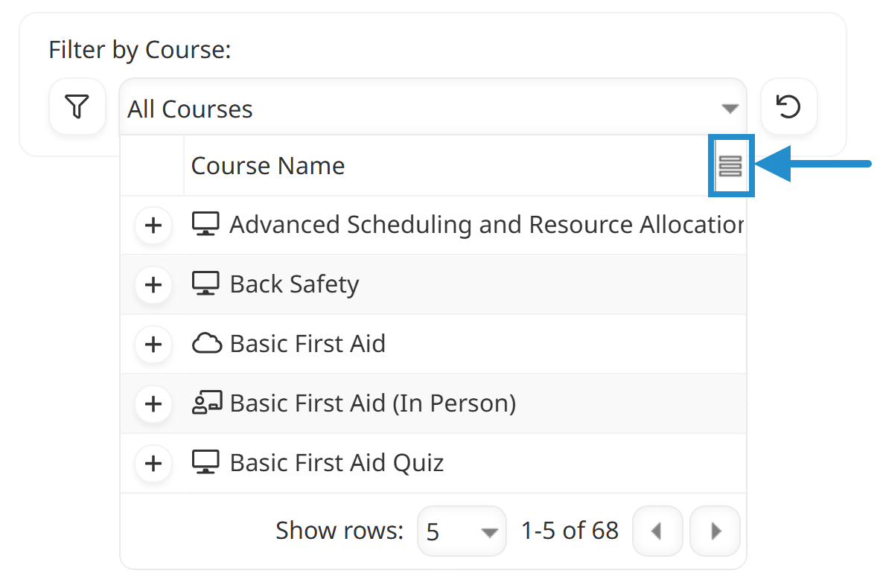Click the circular reset arrow icon
The width and height of the screenshot is (880, 588).
788,107
